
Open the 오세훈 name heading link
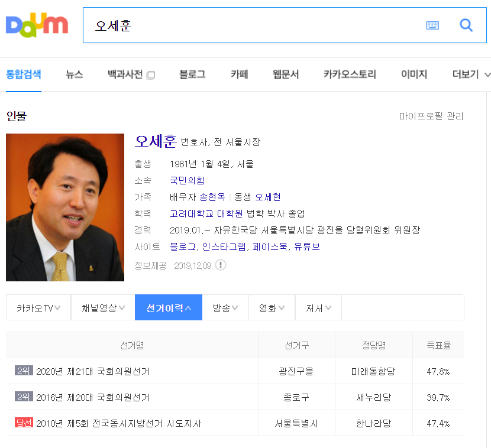156,141
